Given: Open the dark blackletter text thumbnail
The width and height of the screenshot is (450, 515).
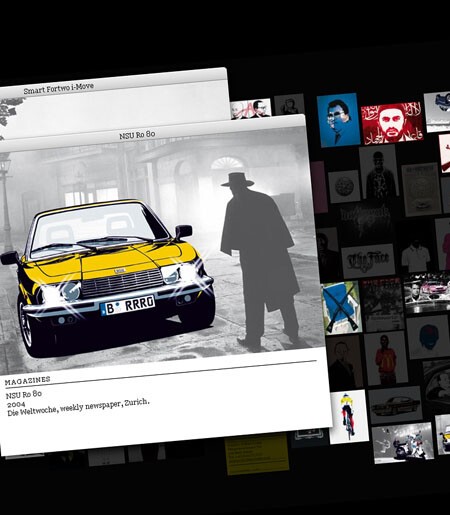Looking at the screenshot, I should (366, 221).
